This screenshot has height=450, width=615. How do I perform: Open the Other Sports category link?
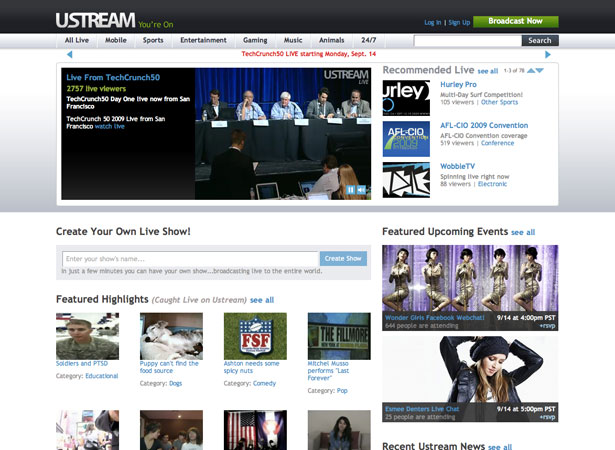(499, 102)
